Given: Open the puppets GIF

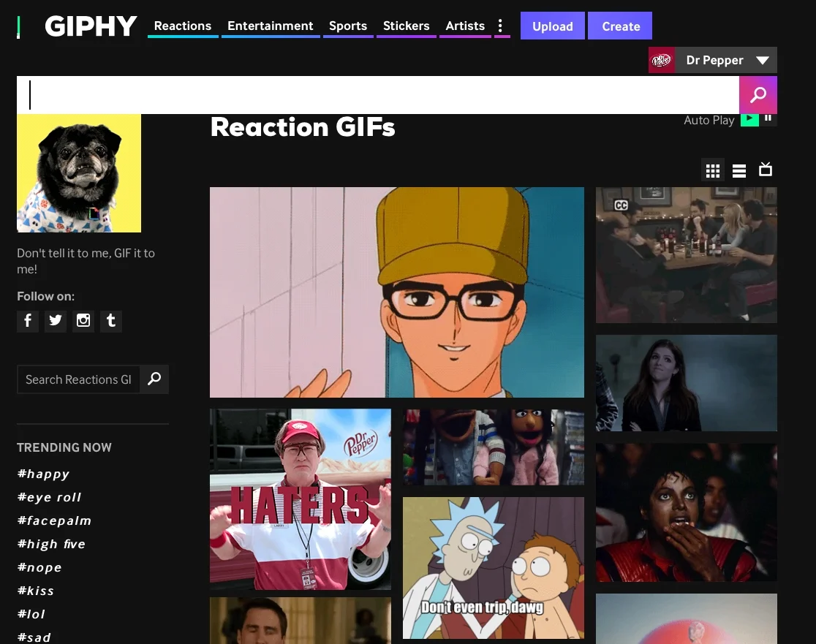Looking at the screenshot, I should pos(494,447).
